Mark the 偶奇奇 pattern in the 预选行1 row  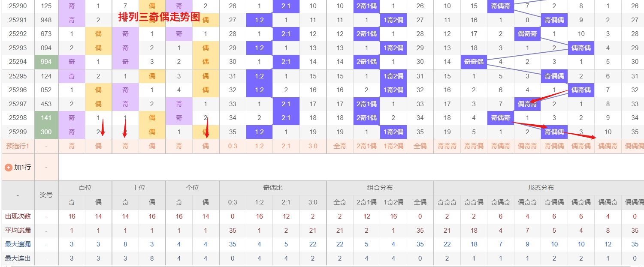pyautogui.click(x=527, y=146)
